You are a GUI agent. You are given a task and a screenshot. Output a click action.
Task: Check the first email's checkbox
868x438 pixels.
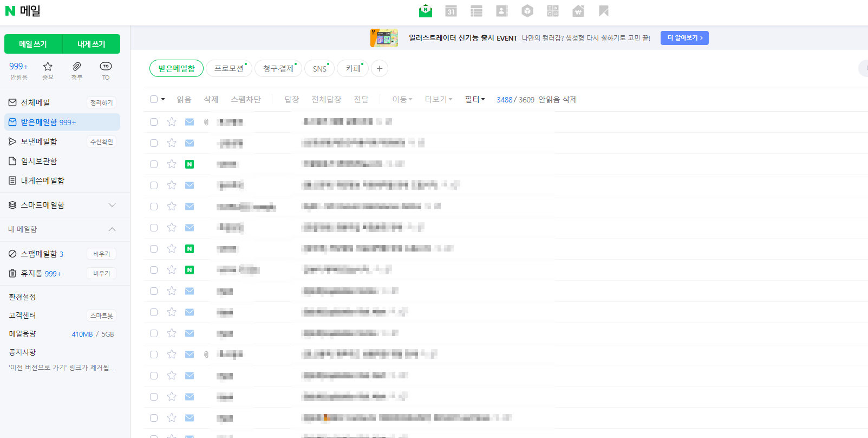point(154,122)
